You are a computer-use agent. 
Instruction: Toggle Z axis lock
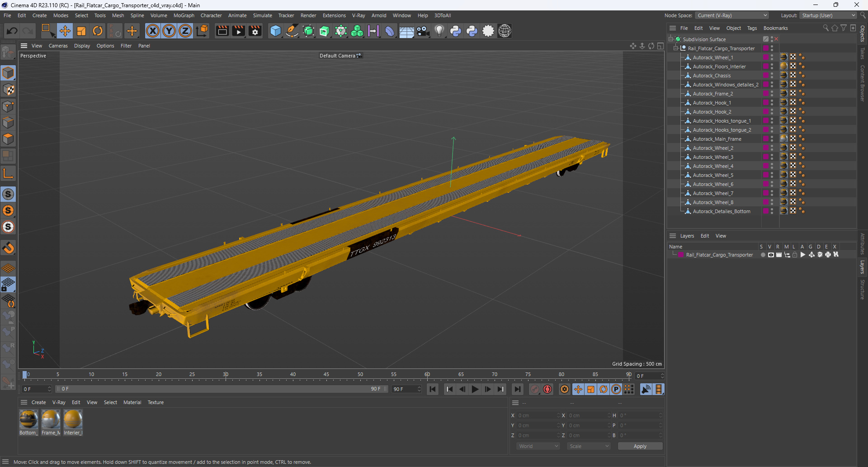click(185, 31)
